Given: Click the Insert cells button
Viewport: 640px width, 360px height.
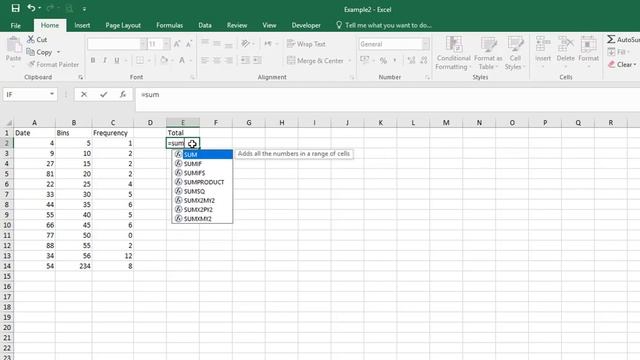Looking at the screenshot, I should click(543, 51).
